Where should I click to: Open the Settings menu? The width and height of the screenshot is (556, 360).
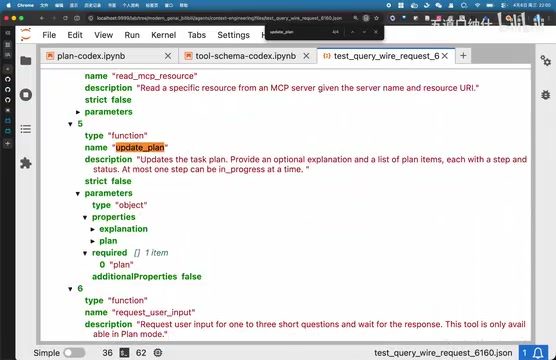click(x=233, y=35)
